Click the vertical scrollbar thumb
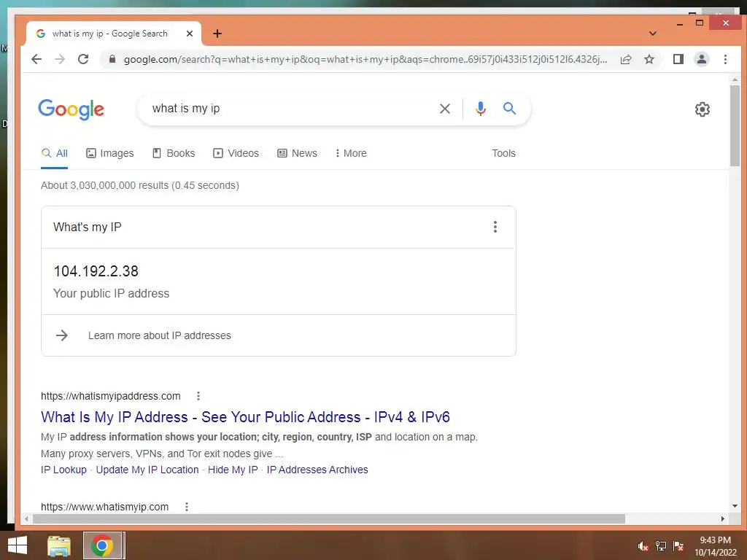Viewport: 747px width, 560px height. [x=735, y=125]
